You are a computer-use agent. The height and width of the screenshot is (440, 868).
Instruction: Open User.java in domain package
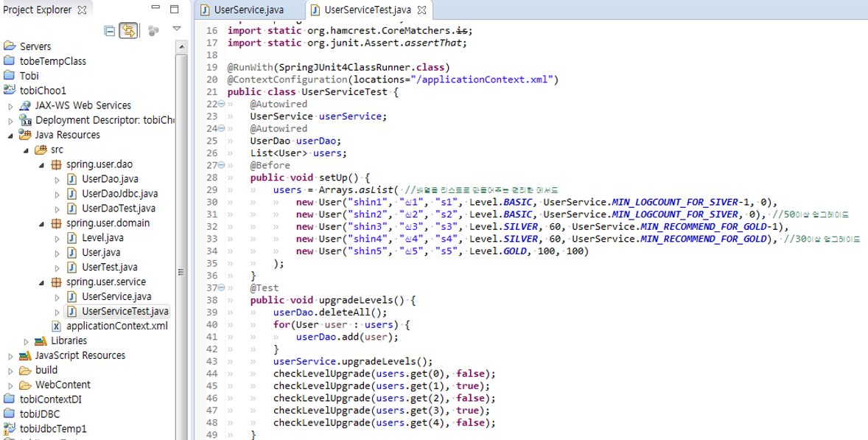point(101,252)
